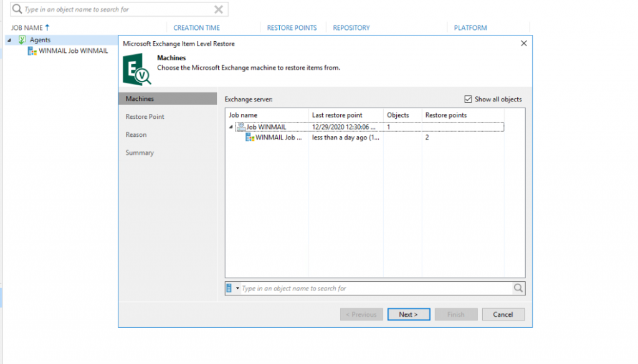Screen dimensions: 638x364
Task: Click the Cancel button
Action: (x=503, y=314)
